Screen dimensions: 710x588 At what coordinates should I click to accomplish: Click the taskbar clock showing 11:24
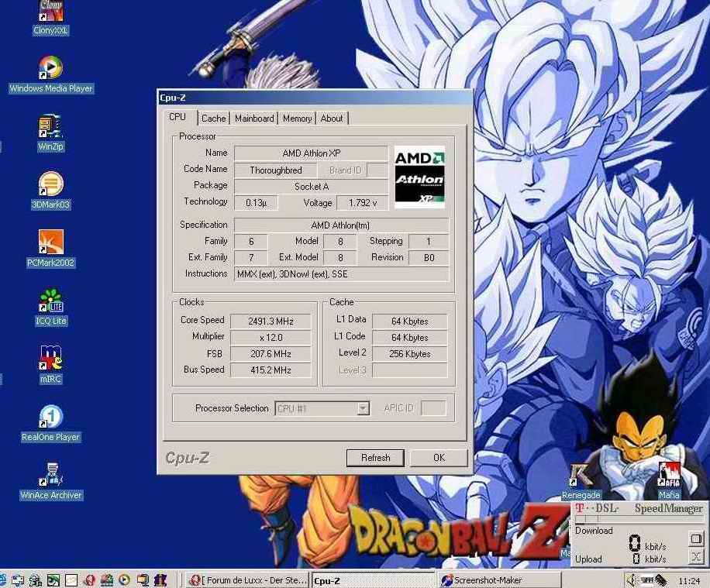click(689, 581)
